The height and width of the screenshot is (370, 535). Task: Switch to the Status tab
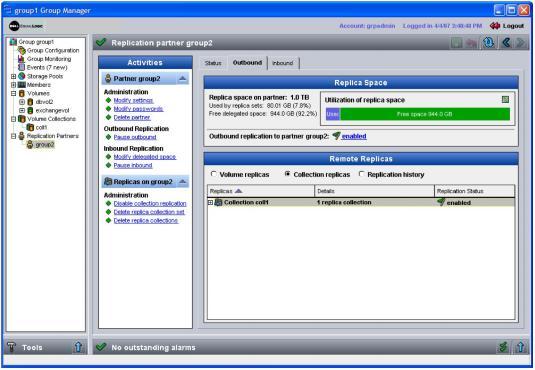point(213,63)
